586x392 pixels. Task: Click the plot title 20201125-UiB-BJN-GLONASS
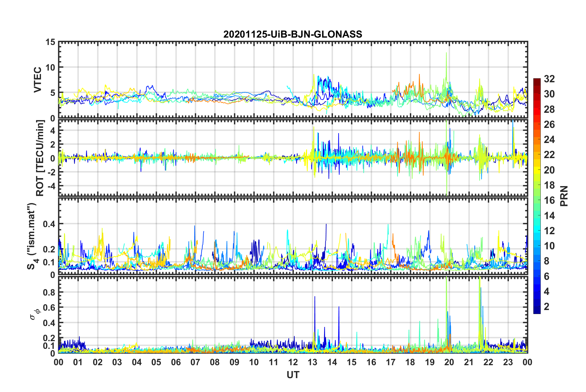[293, 34]
